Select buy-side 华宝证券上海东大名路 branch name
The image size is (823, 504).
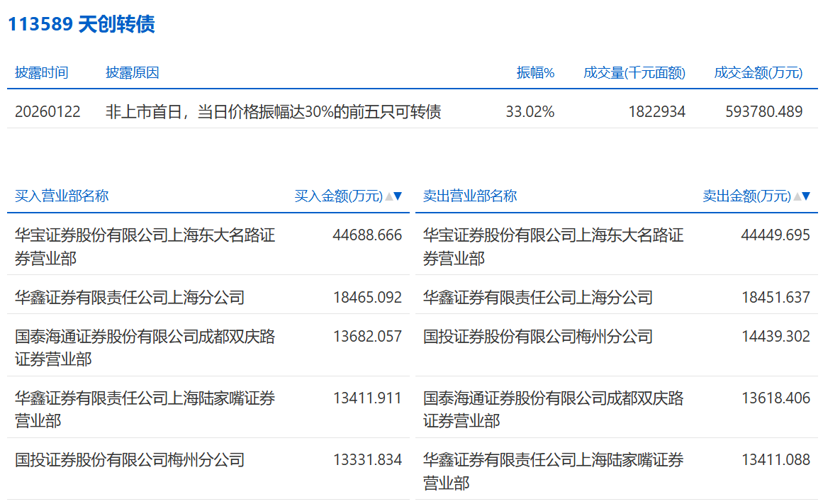[145, 247]
